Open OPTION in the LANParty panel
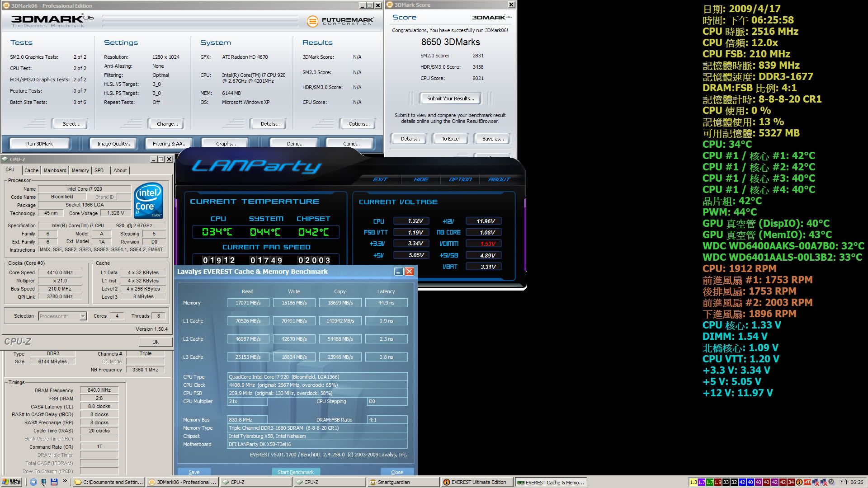Viewport: 868px width, 488px height. [460, 179]
